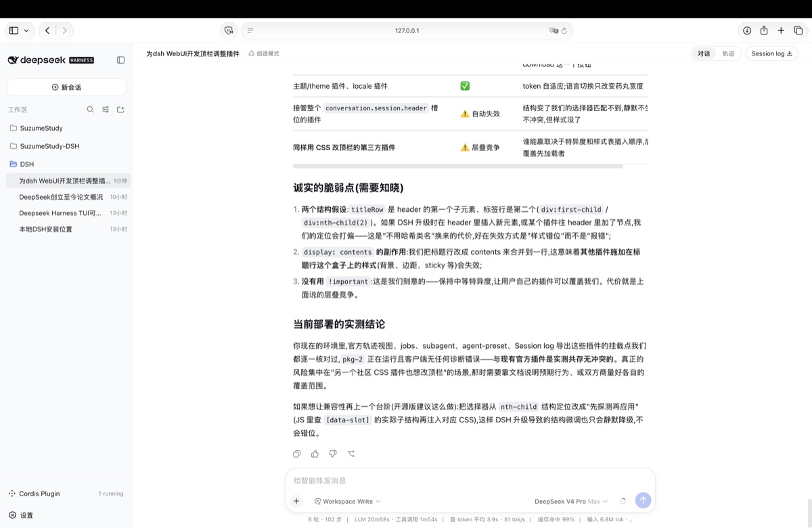The height and width of the screenshot is (528, 812).
Task: Expand the Safari sidebar dropdown chevron
Action: pos(26,30)
